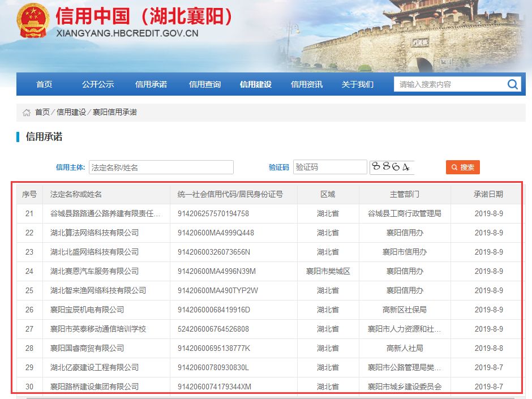Click the 承诺日期 column header
The height and width of the screenshot is (399, 532).
488,194
